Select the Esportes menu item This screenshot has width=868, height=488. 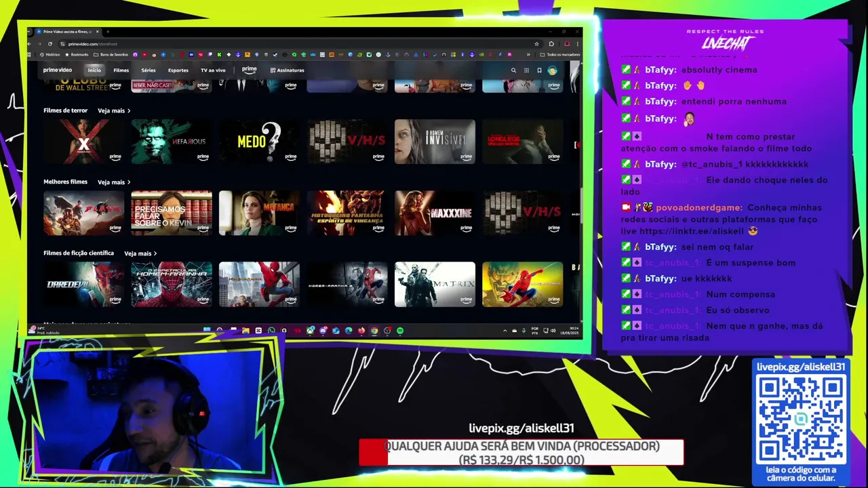(x=178, y=70)
